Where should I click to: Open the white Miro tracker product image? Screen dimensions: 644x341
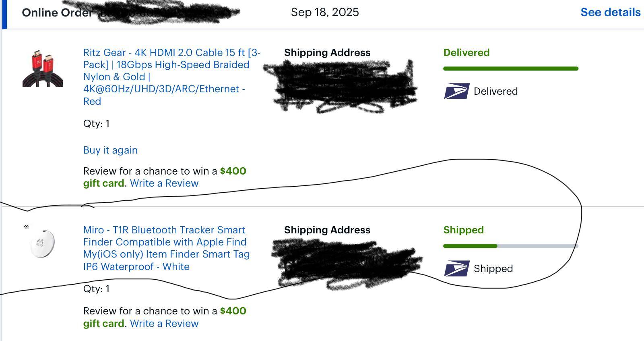click(43, 243)
